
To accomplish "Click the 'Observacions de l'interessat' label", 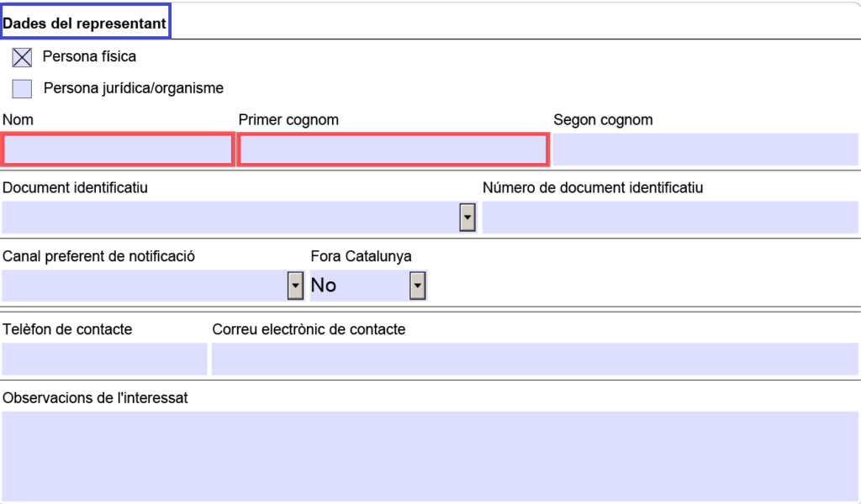I will click(95, 398).
